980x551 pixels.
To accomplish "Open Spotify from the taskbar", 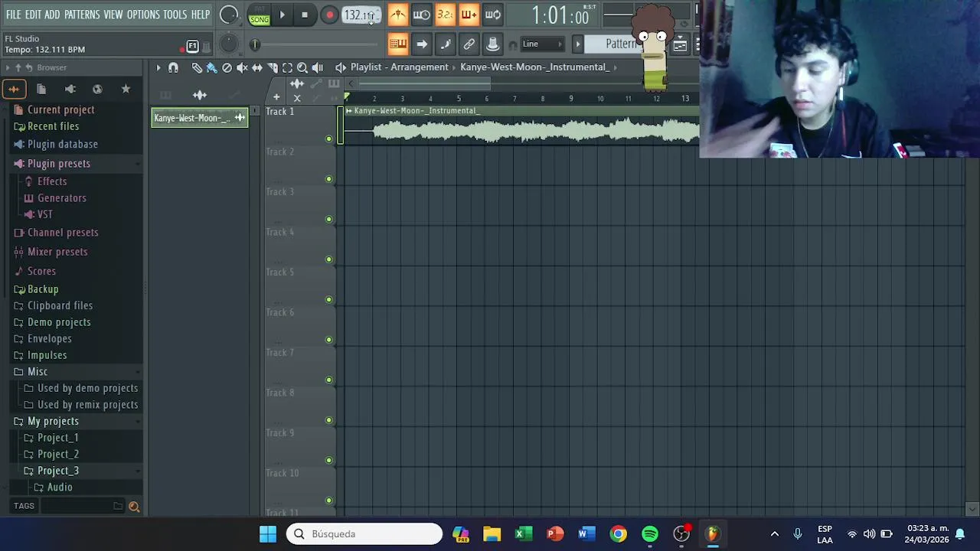I will [x=650, y=534].
